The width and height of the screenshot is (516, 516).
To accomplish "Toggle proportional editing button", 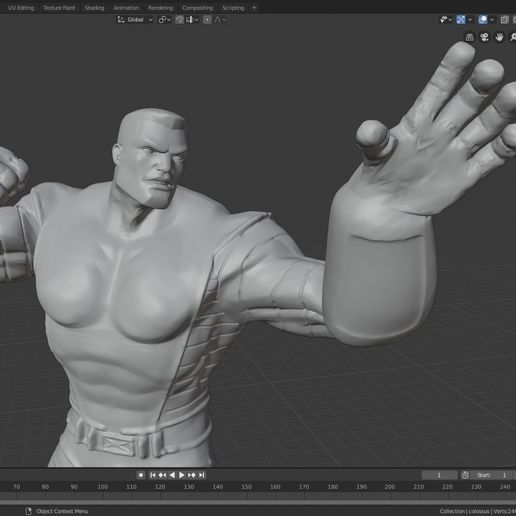I will (207, 20).
